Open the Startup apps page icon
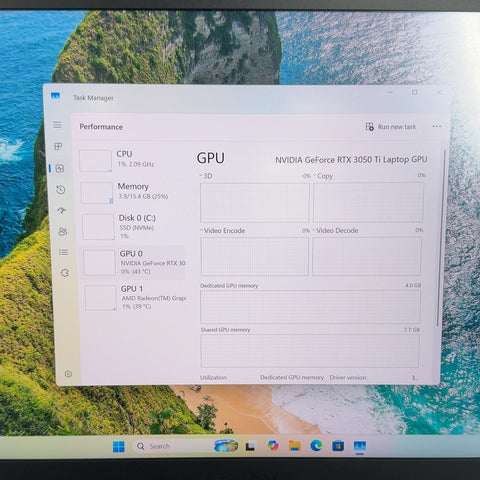This screenshot has width=480, height=480. tap(62, 210)
